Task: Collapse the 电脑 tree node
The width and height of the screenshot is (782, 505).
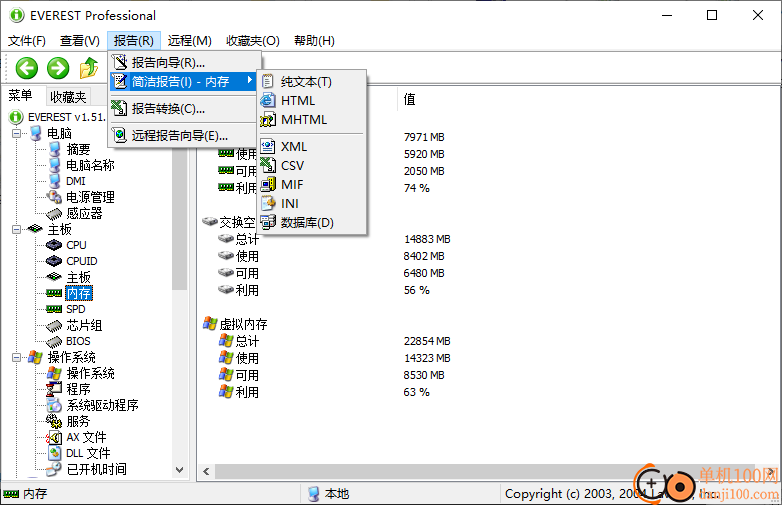Action: point(16,133)
